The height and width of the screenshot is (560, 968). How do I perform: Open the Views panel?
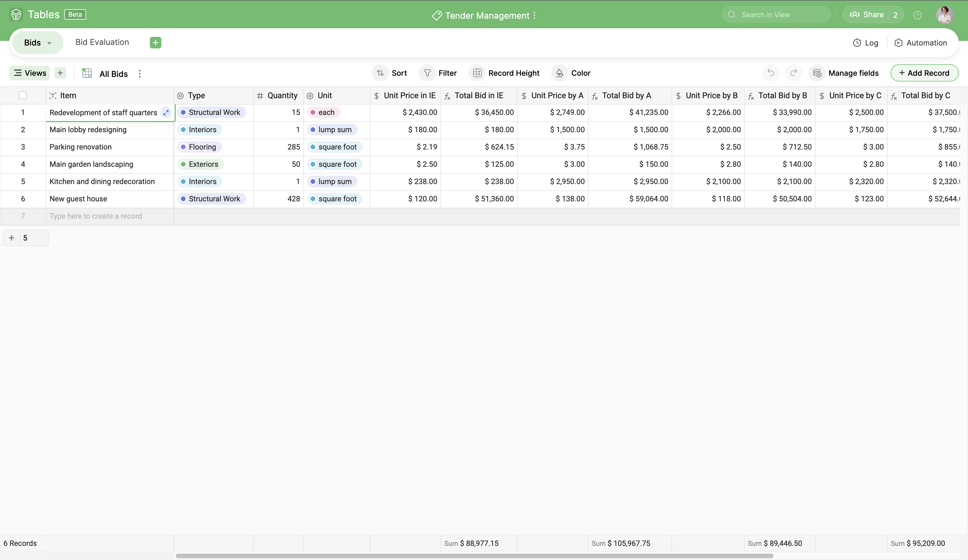click(x=30, y=73)
